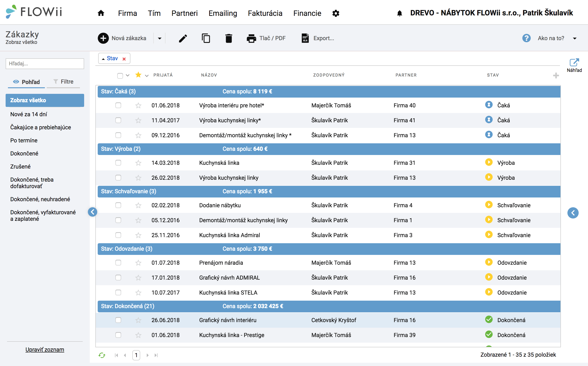
Task: Open the star filter dropdown chevron
Action: point(147,76)
